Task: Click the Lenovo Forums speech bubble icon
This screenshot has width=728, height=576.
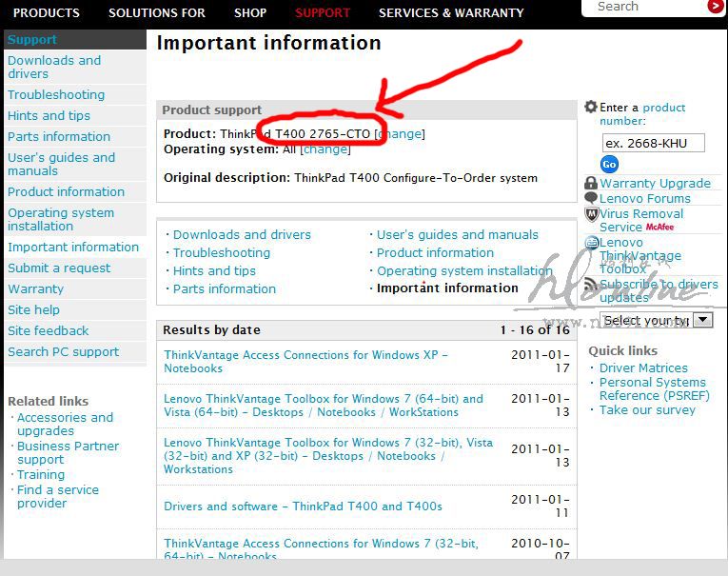Action: pyautogui.click(x=591, y=198)
